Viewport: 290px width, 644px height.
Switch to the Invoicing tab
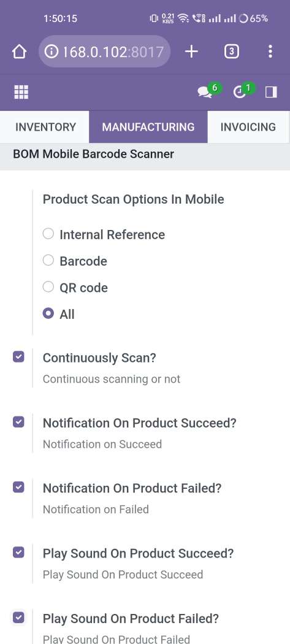click(248, 127)
